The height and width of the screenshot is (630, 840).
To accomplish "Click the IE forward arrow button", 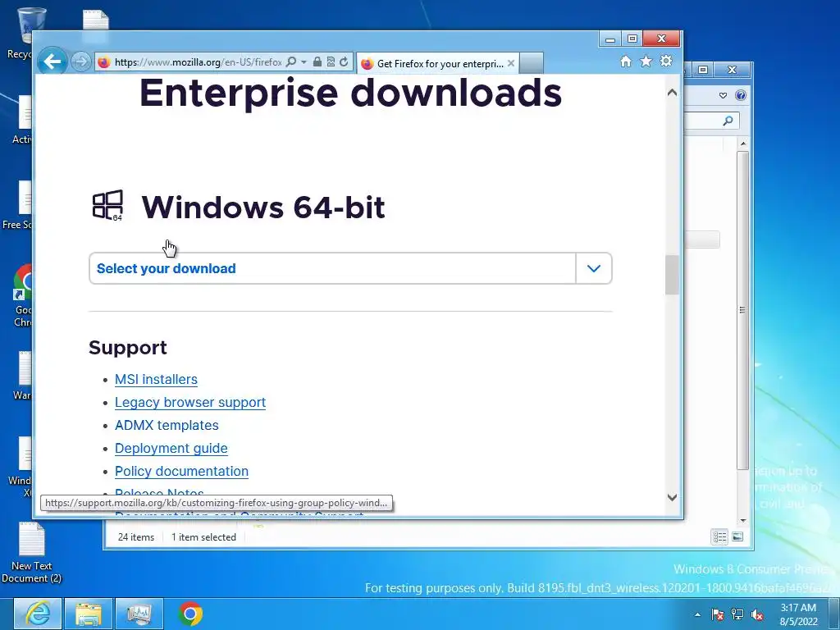I will point(81,62).
